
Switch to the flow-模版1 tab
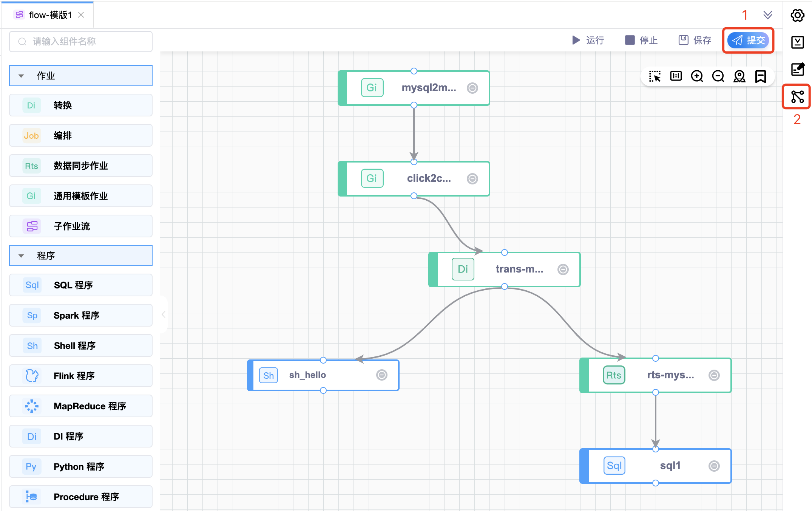point(50,15)
